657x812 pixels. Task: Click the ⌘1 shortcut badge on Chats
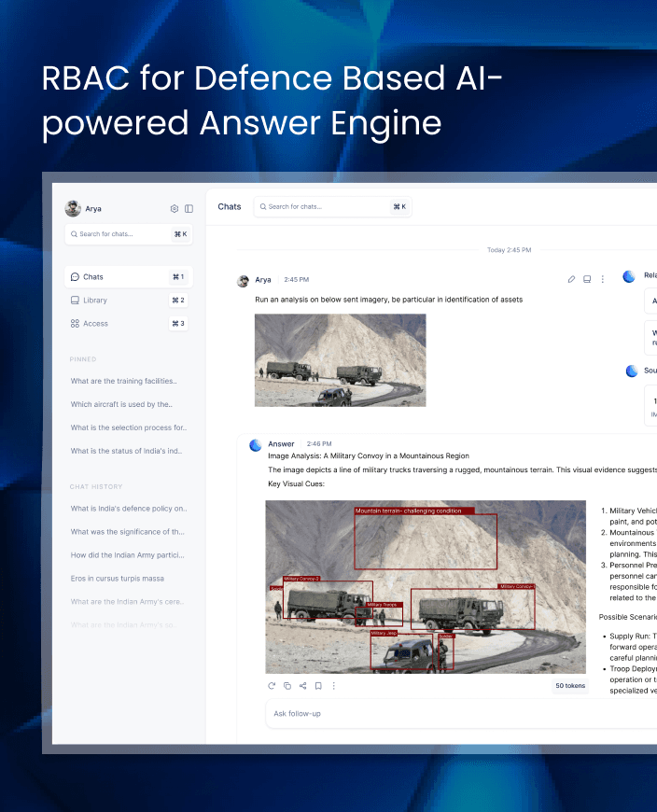[x=178, y=277]
